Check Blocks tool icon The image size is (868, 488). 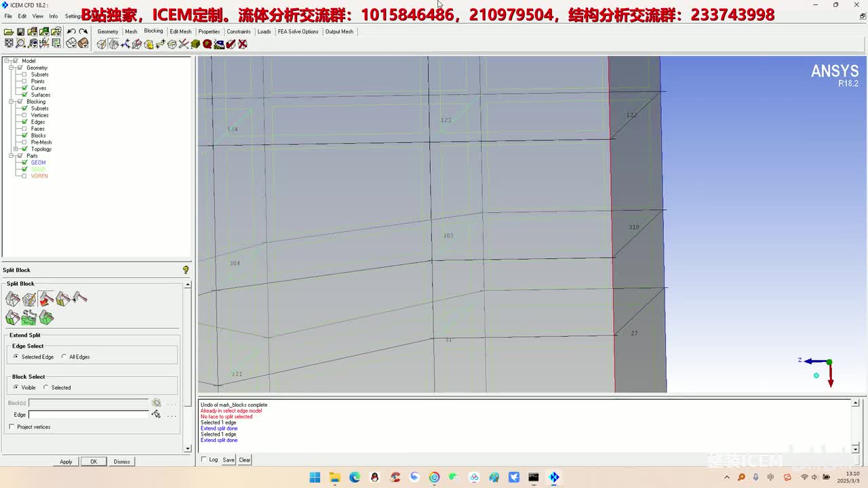tap(231, 44)
